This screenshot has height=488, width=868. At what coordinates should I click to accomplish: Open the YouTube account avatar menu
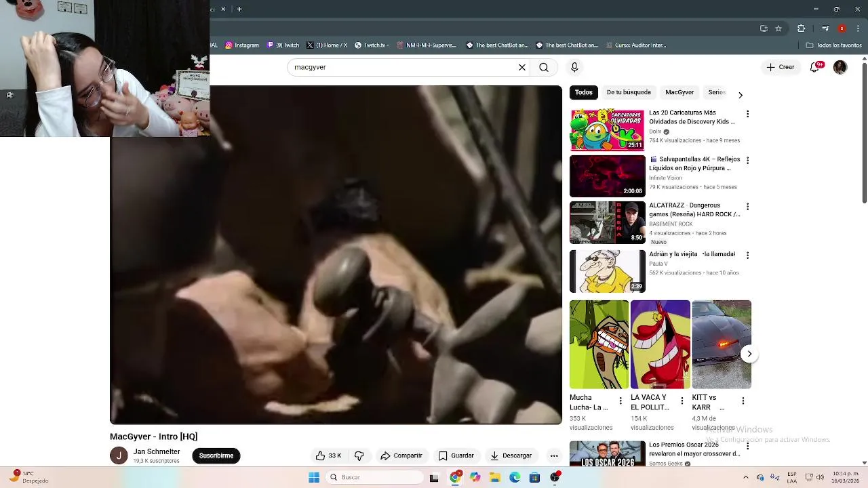coord(840,67)
